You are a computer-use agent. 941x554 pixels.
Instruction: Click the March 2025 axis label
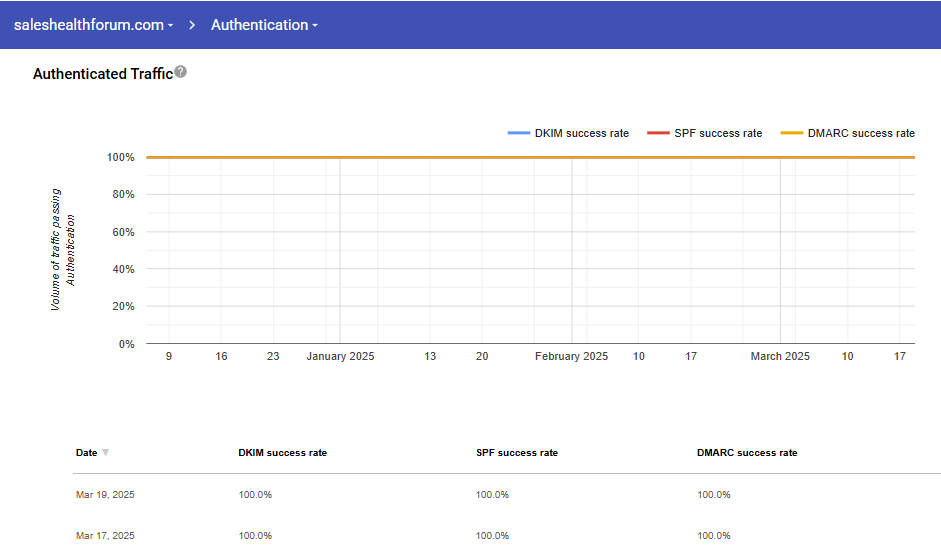point(780,356)
